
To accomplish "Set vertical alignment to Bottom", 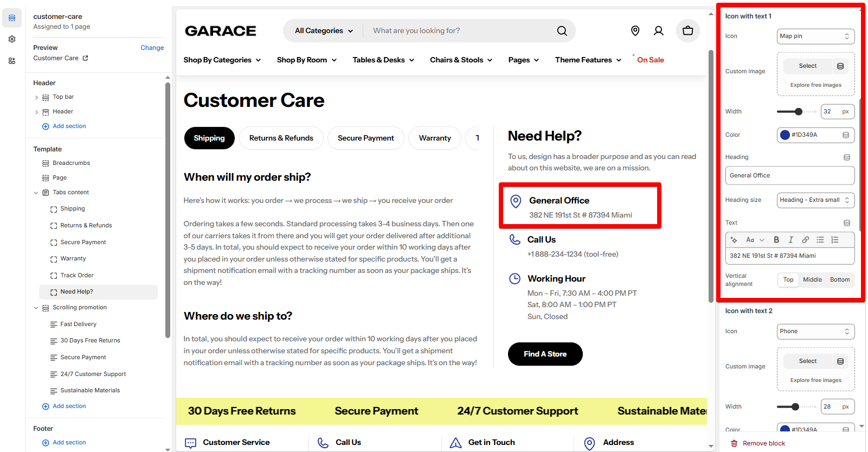I will 840,280.
